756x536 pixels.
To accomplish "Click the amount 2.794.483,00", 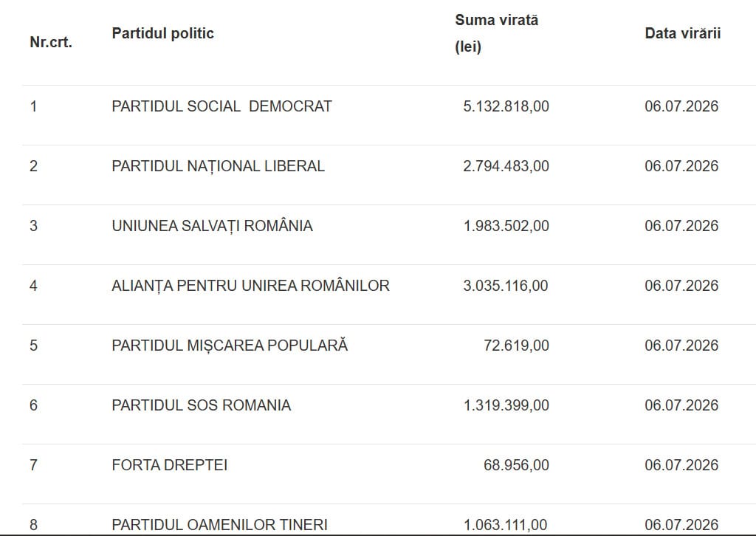I will (x=506, y=166).
